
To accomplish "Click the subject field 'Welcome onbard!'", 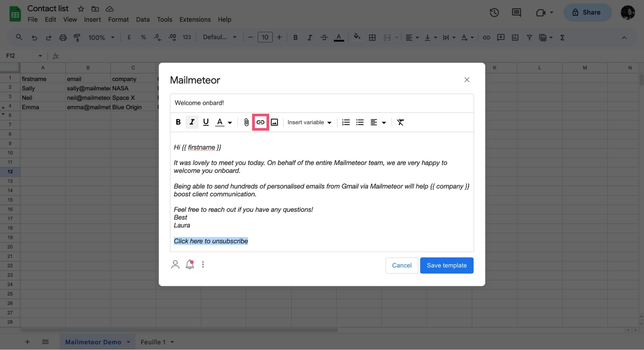I will (322, 103).
